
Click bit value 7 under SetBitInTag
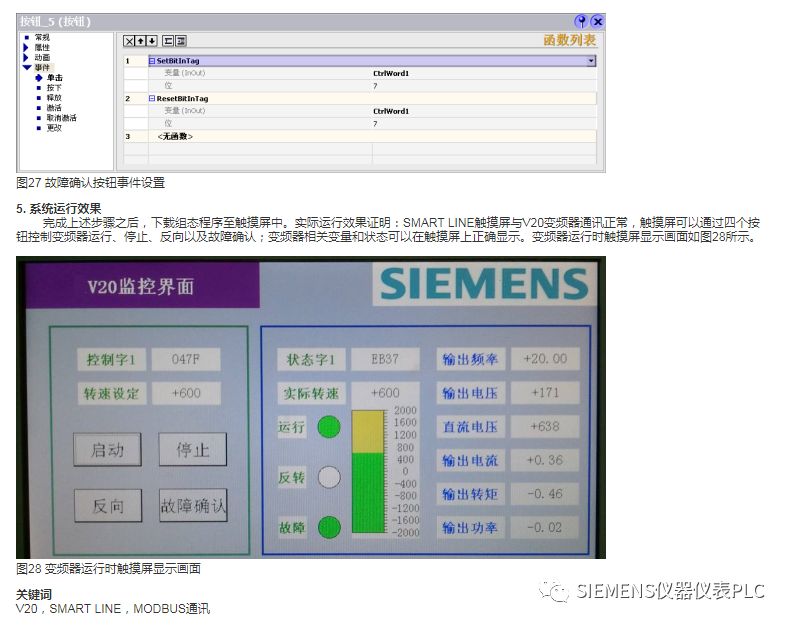pyautogui.click(x=375, y=86)
